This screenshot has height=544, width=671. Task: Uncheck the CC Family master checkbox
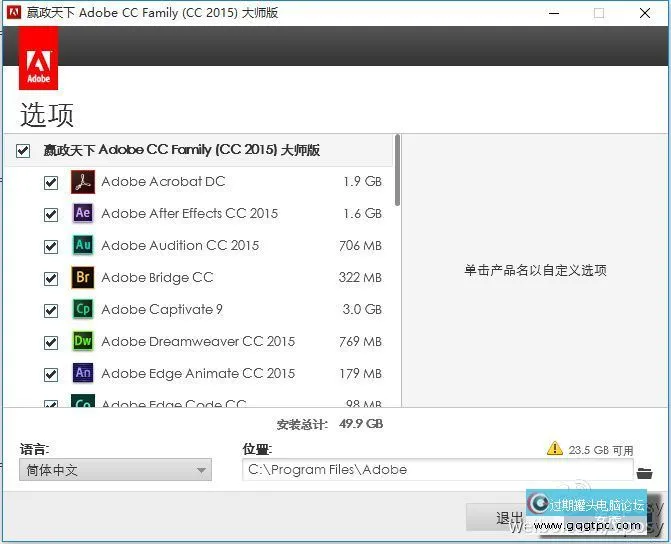23,151
